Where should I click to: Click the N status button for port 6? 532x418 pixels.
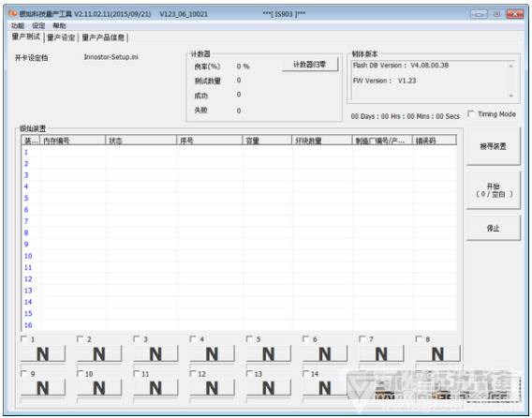pyautogui.click(x=325, y=354)
